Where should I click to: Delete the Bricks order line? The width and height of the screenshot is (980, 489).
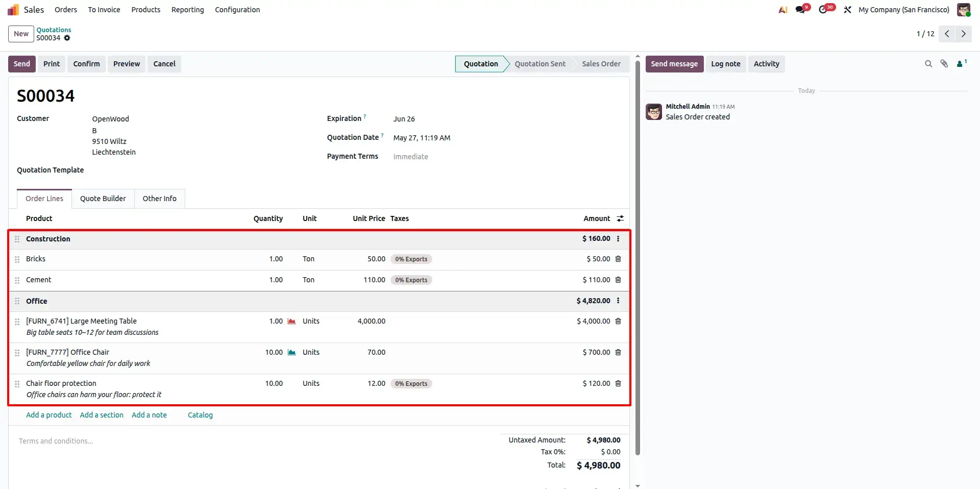coord(618,259)
